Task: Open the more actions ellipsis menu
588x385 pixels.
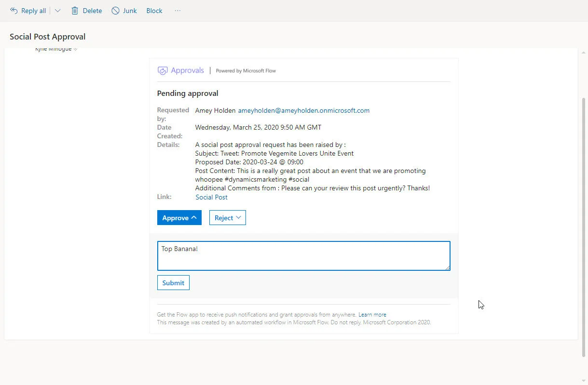Action: 178,11
